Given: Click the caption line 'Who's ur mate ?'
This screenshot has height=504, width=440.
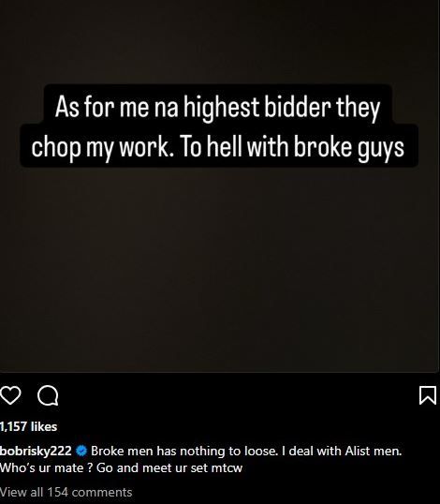Looking at the screenshot, I should tap(47, 467).
